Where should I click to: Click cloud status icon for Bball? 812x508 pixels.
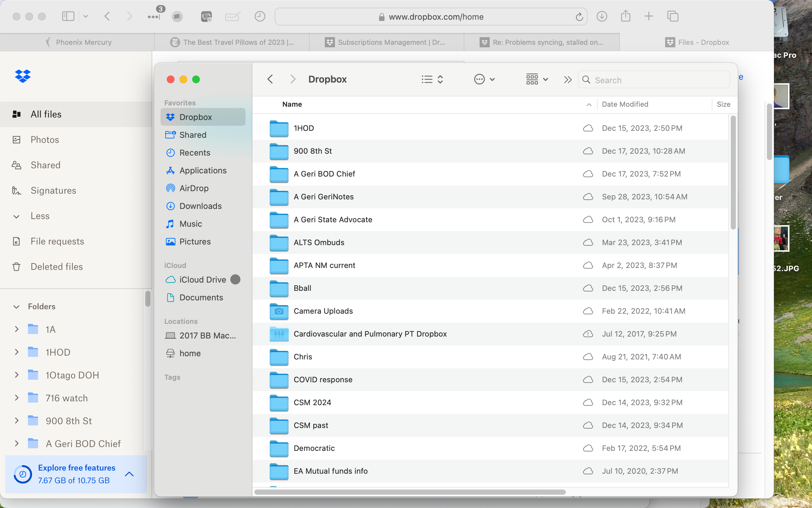coord(588,288)
